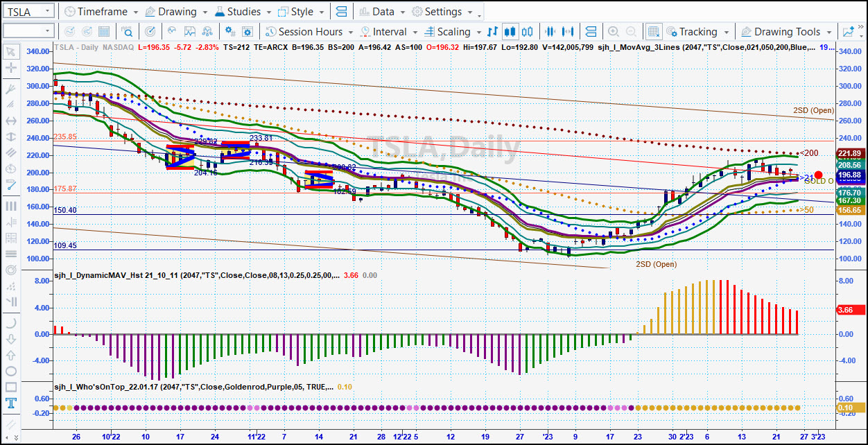The width and height of the screenshot is (868, 445).
Task: Click stacked panels icon near zoom buttons
Action: pyautogui.click(x=591, y=31)
